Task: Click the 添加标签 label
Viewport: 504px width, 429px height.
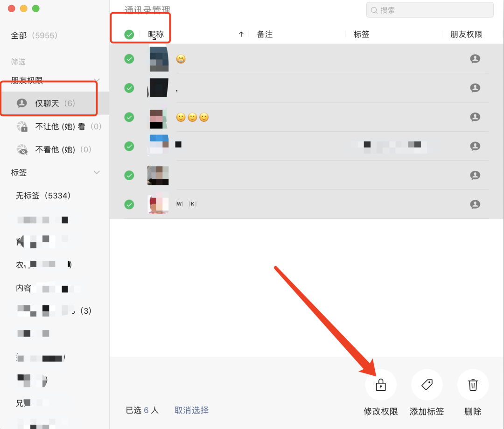Action: pyautogui.click(x=427, y=411)
